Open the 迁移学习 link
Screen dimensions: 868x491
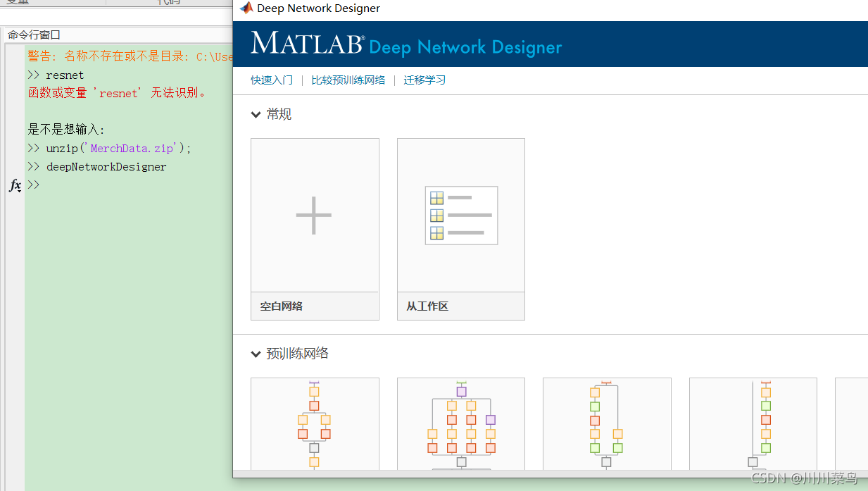pyautogui.click(x=424, y=80)
